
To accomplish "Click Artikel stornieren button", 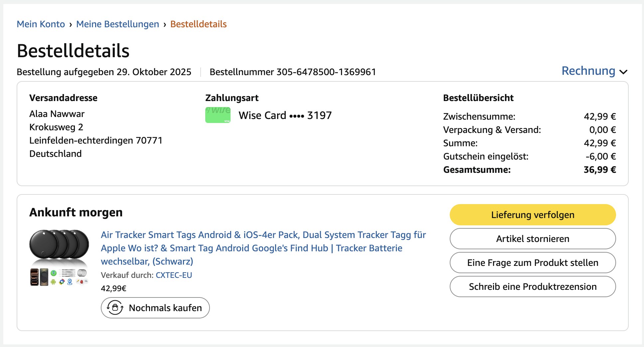I will (532, 239).
